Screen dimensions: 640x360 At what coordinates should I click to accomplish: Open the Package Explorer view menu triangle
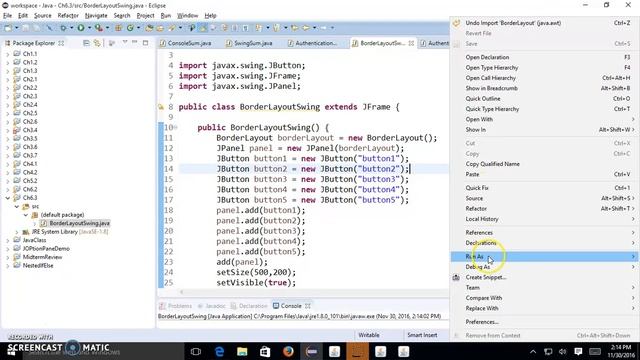click(125, 42)
